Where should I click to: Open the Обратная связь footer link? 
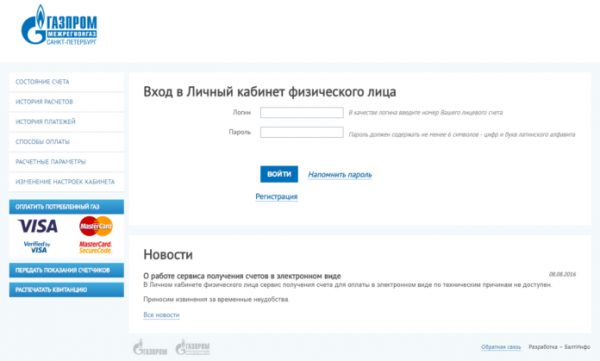coord(501,347)
